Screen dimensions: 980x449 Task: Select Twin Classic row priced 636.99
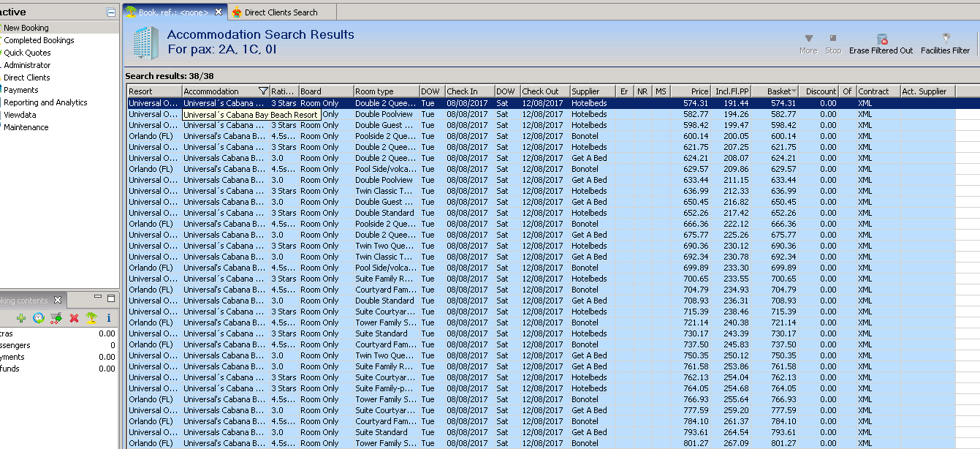553,191
